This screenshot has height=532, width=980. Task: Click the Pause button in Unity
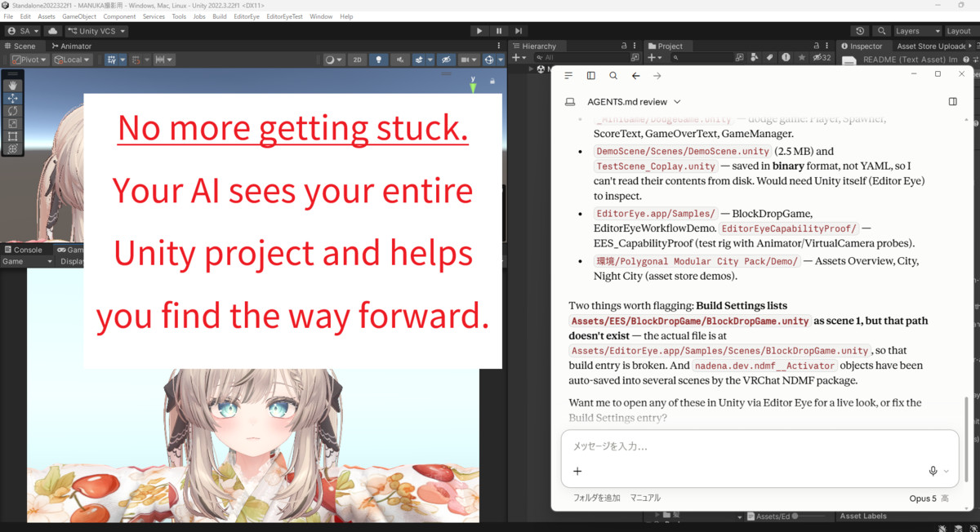click(x=499, y=31)
